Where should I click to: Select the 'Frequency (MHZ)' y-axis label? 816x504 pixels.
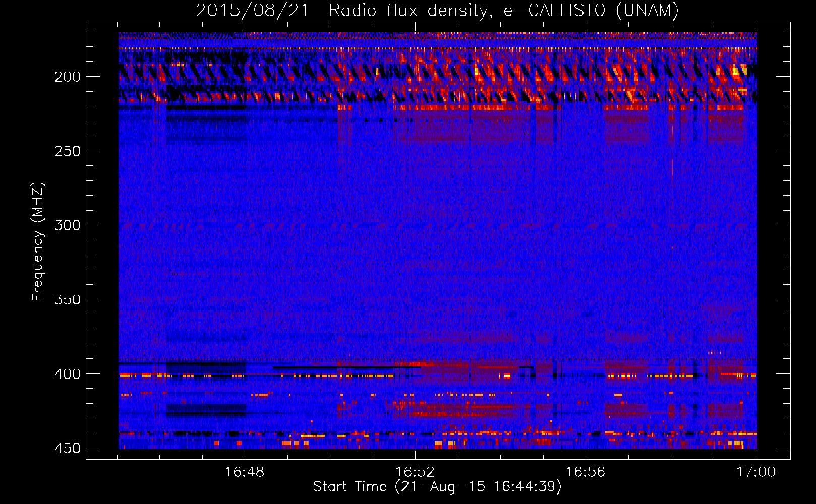pyautogui.click(x=38, y=242)
